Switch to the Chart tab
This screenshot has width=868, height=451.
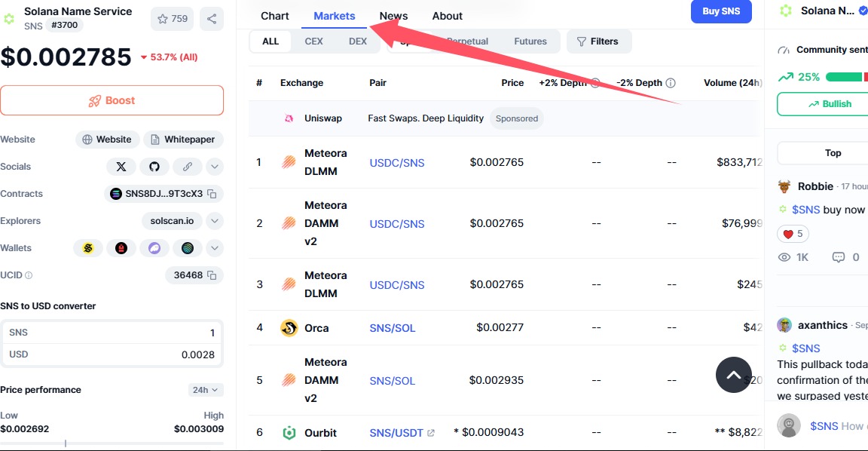coord(275,16)
